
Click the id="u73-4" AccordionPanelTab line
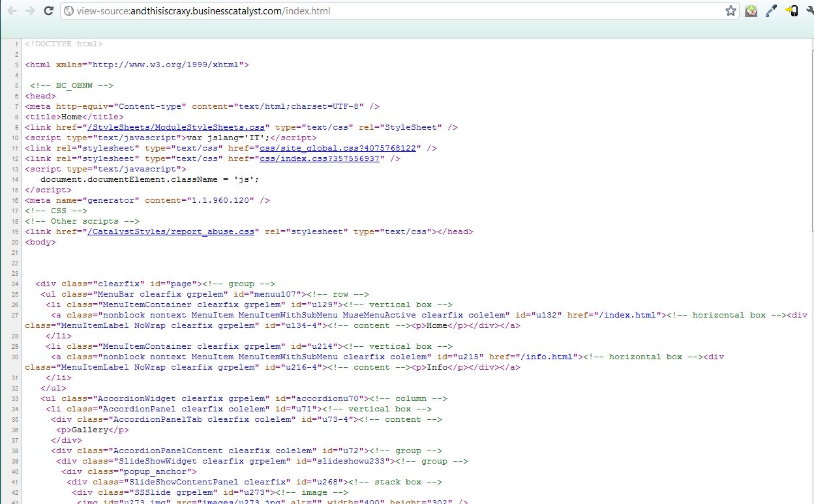pyautogui.click(x=247, y=419)
